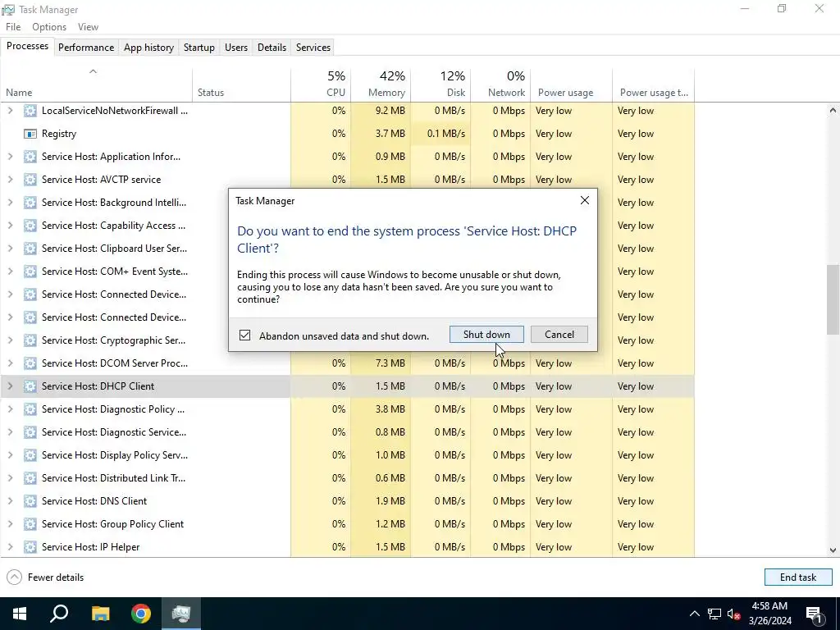Sort processes by the Name column
Screen dimensions: 840x630
97,84
